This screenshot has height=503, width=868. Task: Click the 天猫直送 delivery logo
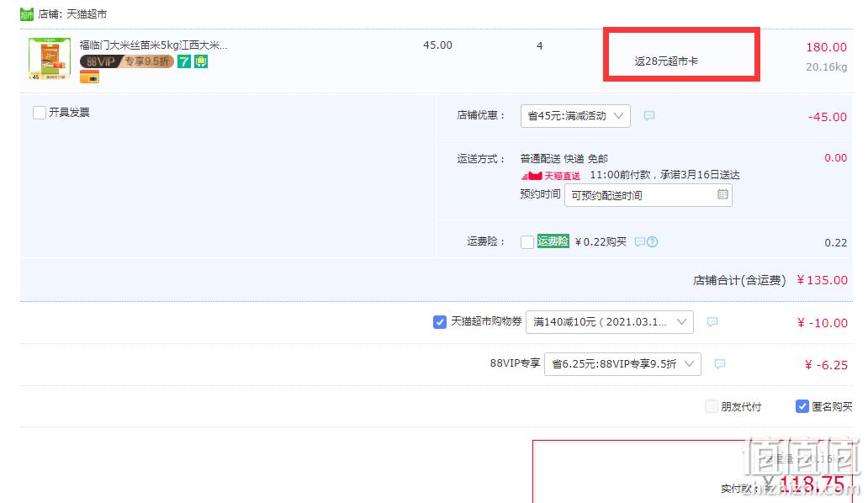coord(551,176)
